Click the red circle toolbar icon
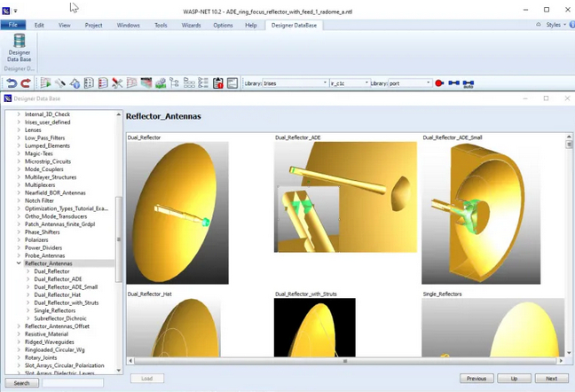Screen dimensions: 575x392 (x=439, y=83)
